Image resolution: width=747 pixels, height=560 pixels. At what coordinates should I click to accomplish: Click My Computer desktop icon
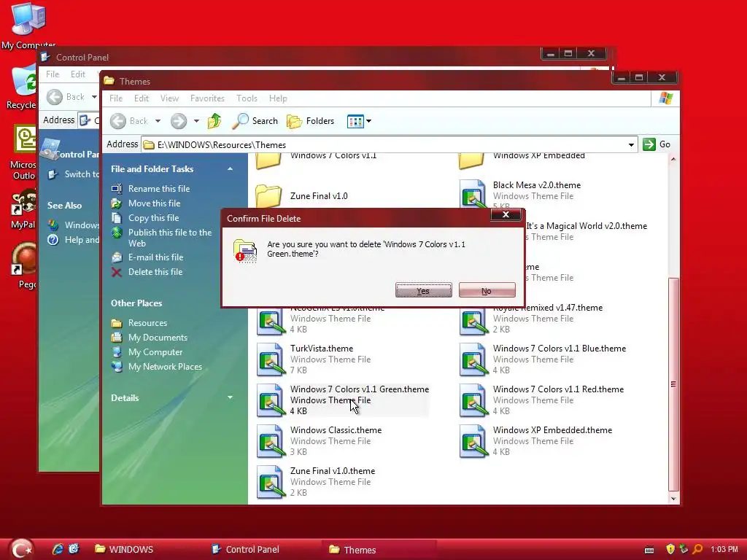click(28, 19)
